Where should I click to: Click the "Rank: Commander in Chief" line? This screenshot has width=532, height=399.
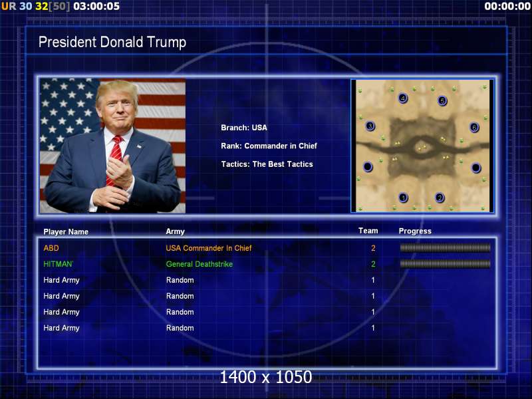tap(269, 146)
